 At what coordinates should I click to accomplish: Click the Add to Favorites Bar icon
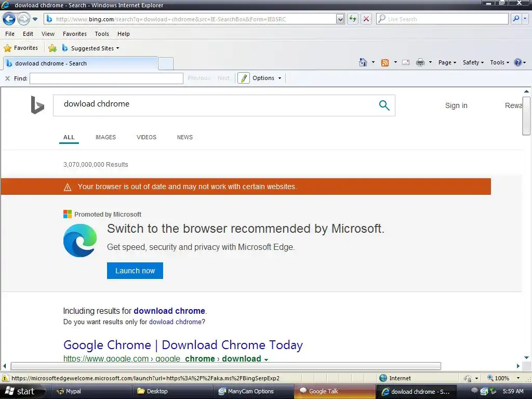pos(52,48)
